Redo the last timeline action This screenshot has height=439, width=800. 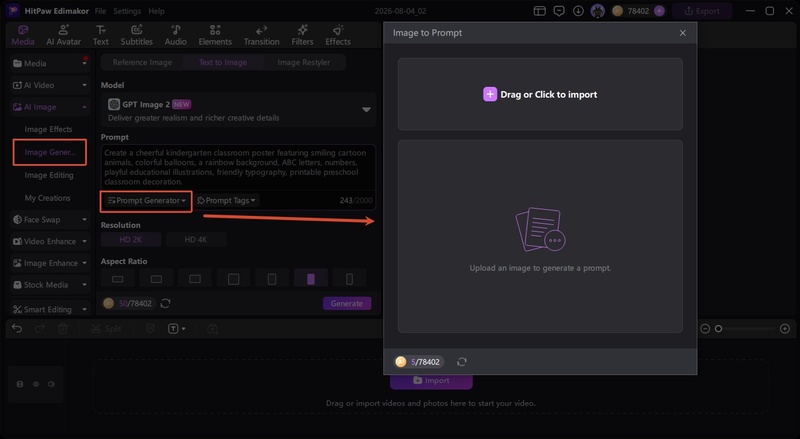coord(40,329)
